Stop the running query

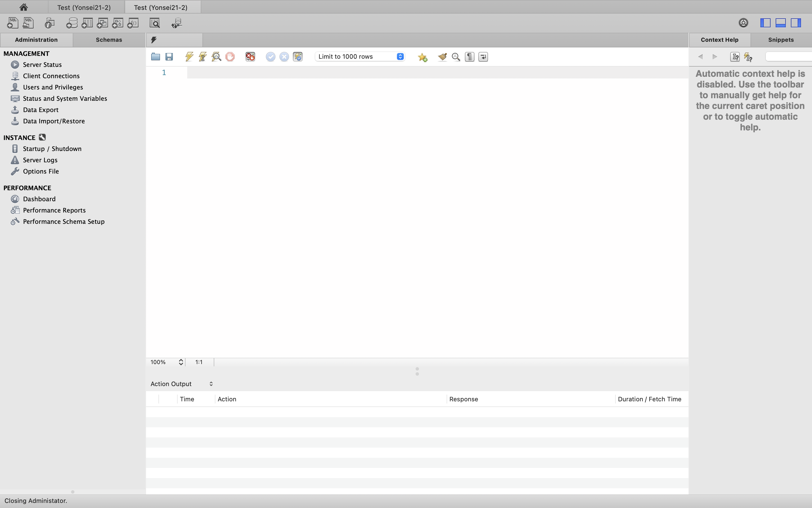pos(230,56)
